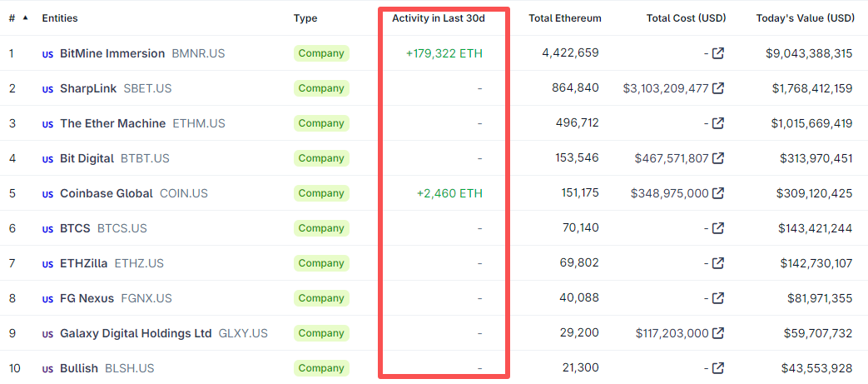Open external link icon in Bullish row

pyautogui.click(x=718, y=368)
